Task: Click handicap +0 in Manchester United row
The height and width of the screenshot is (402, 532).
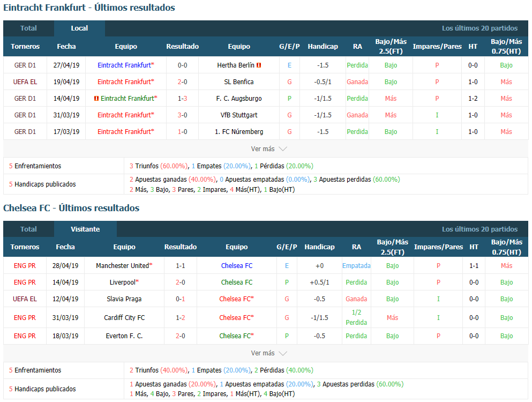Action: point(320,266)
